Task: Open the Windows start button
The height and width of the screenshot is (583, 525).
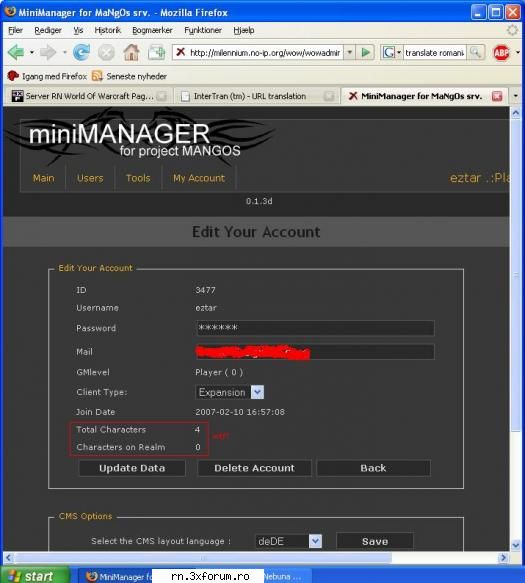Action: (36, 576)
